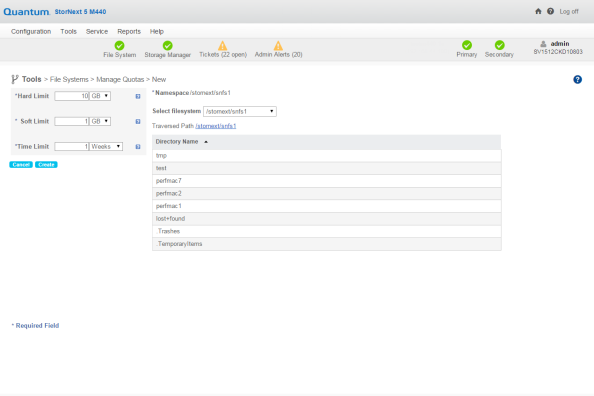594x396 pixels.
Task: Check the File System status icon
Action: pos(119,45)
